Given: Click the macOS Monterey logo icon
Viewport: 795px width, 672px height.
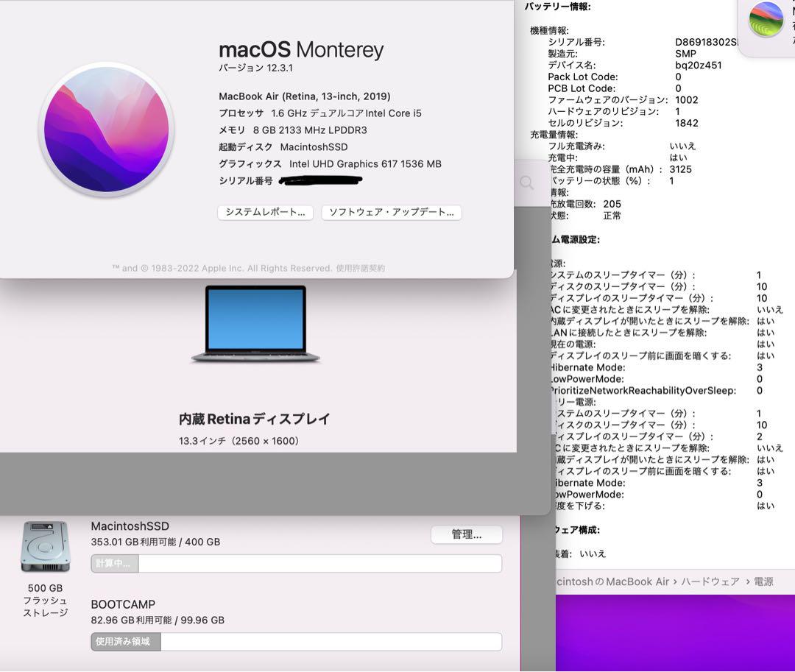Looking at the screenshot, I should (x=107, y=129).
